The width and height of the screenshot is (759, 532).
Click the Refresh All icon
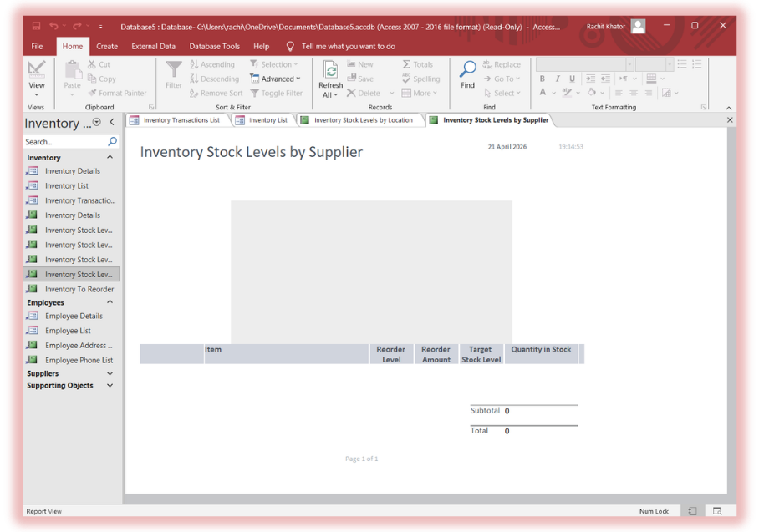[330, 71]
